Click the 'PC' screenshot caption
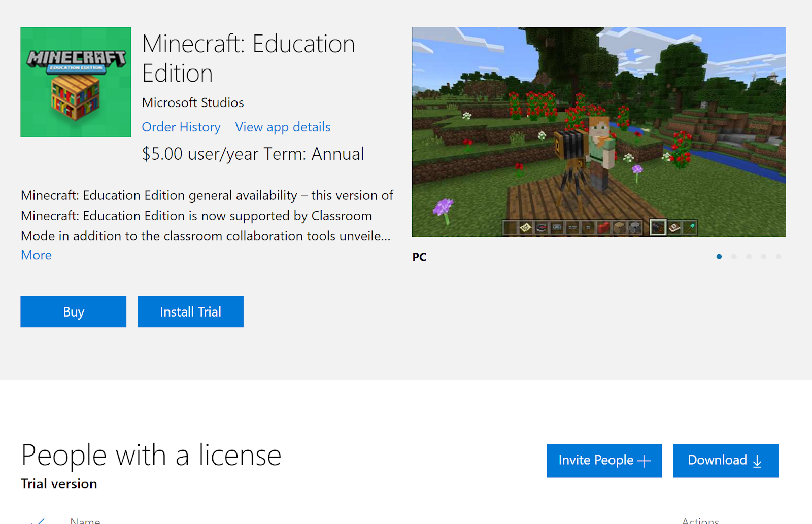This screenshot has height=524, width=812. (x=419, y=257)
